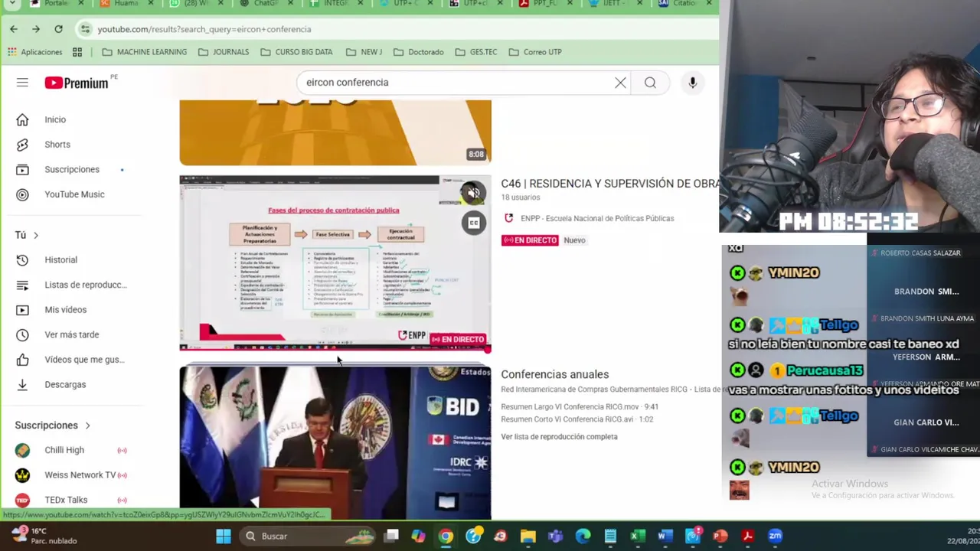Click the eircon conferencia search field
This screenshot has height=551, width=980.
pos(456,83)
